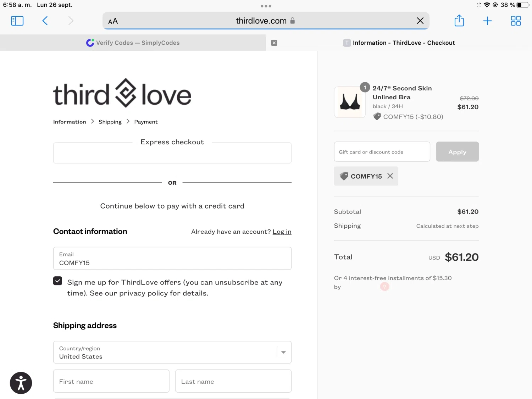Screen dimensions: 532x399
Task: Open the accessibility widget icon
Action: coord(21,383)
